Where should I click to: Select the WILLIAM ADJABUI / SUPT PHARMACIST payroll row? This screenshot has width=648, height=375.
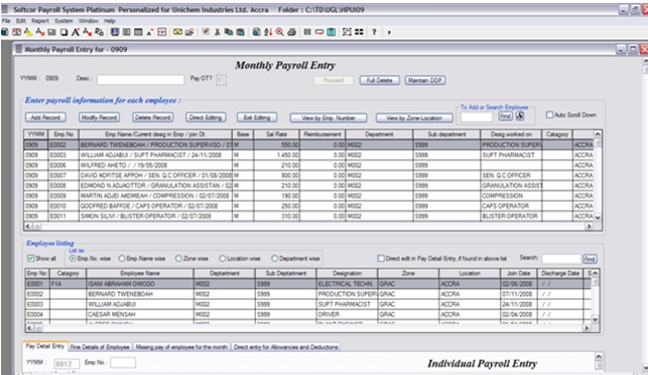click(x=308, y=155)
